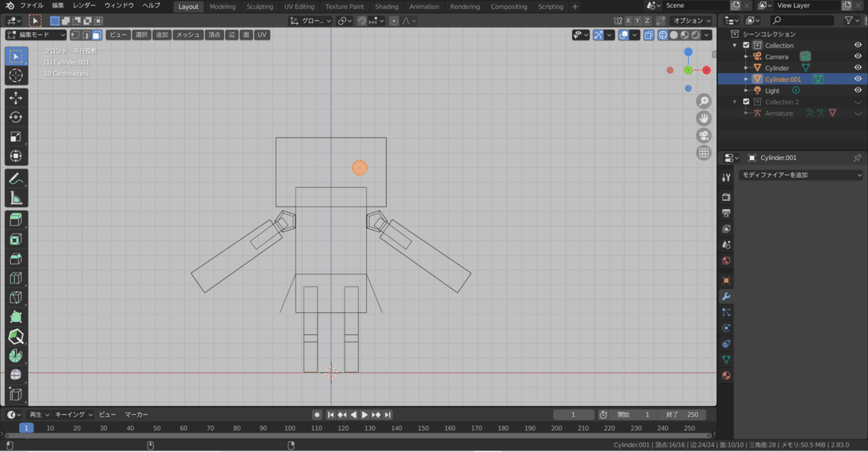868x452 pixels.
Task: Open transform orientation Global dropdown
Action: pos(310,21)
